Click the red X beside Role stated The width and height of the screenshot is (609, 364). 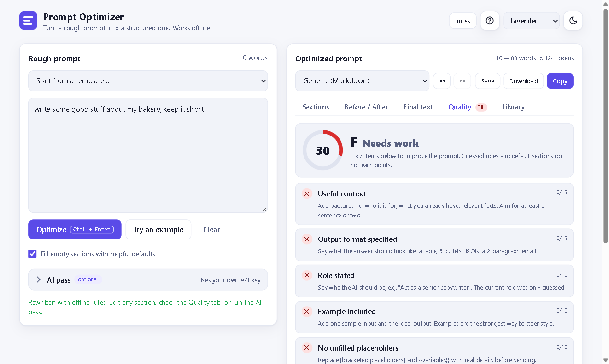click(x=307, y=275)
